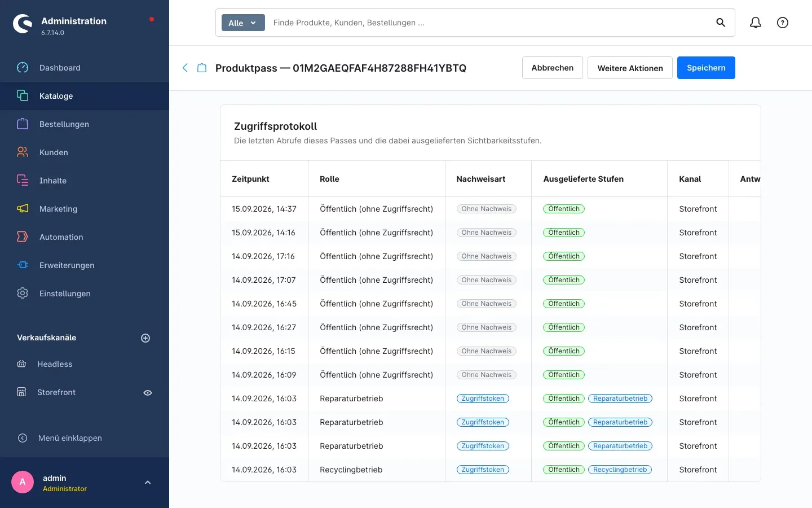Toggle Storefront visibility eye icon
Viewport: 812px width, 508px height.
tap(148, 393)
